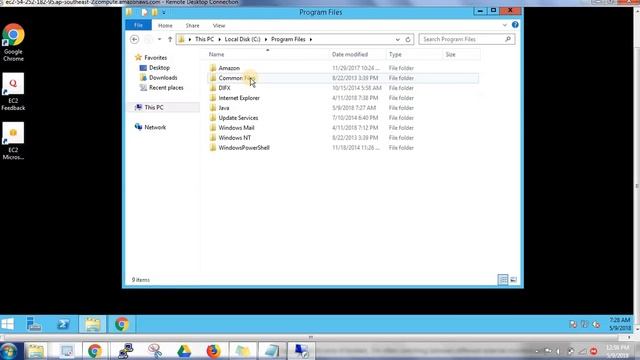Open Quick Access Toolbar customize dropdown
Image resolution: width=640 pixels, height=360 pixels.
click(x=164, y=12)
